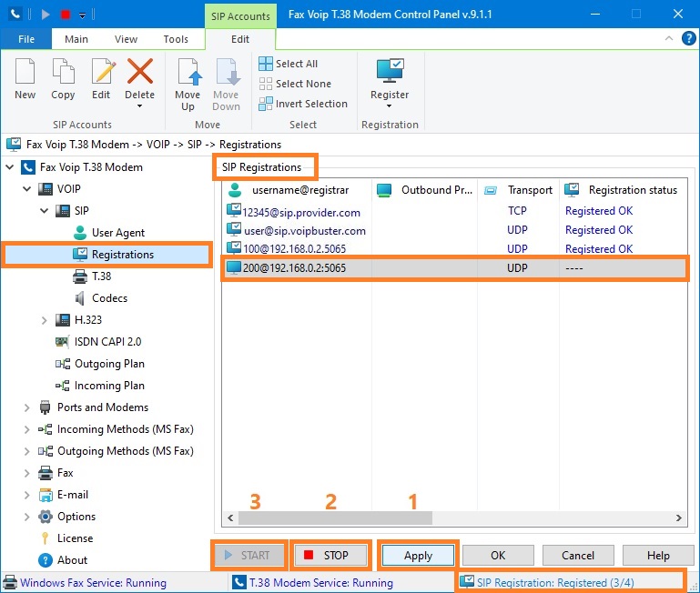Open the File menu
The image size is (700, 593).
point(26,39)
